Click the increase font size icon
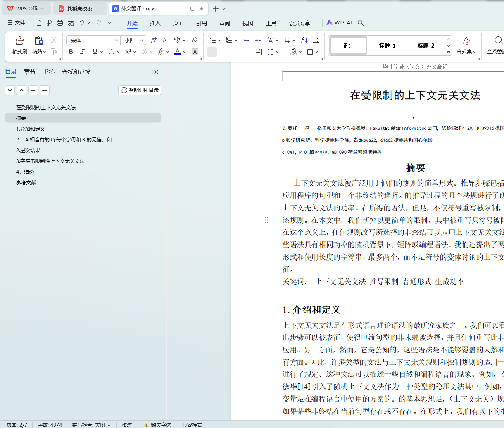The height and width of the screenshot is (428, 504). pyautogui.click(x=154, y=40)
